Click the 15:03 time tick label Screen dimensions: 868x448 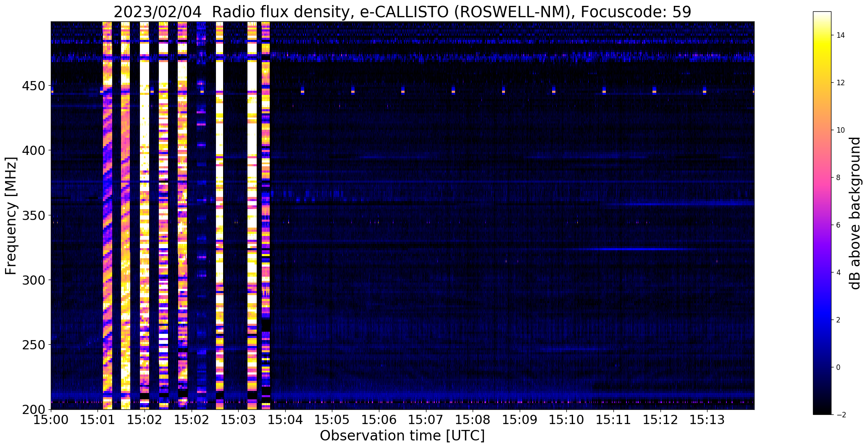239,420
